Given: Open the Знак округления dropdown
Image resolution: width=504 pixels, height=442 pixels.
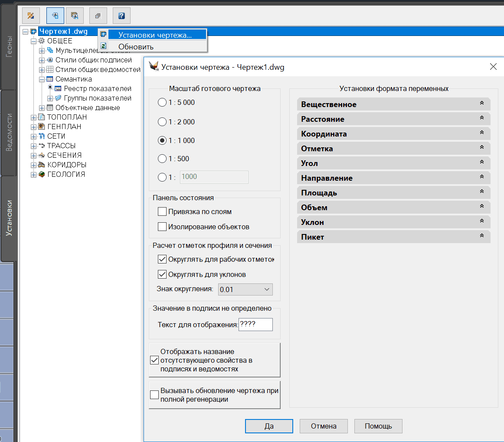Looking at the screenshot, I should 245,289.
